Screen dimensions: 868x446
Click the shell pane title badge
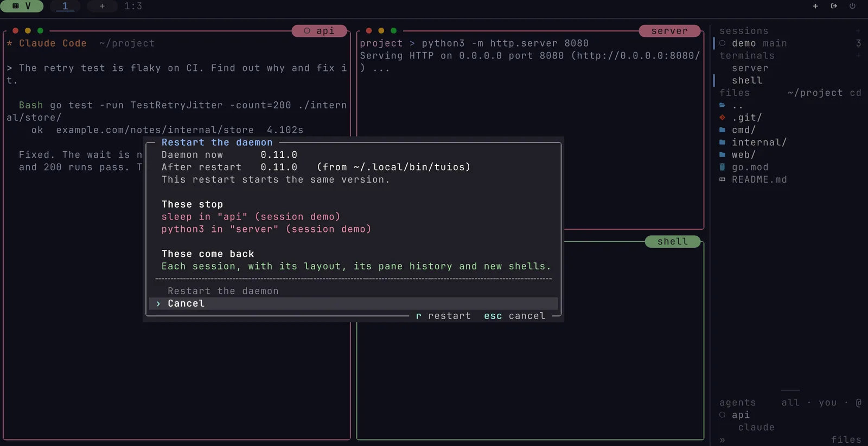[x=673, y=242]
